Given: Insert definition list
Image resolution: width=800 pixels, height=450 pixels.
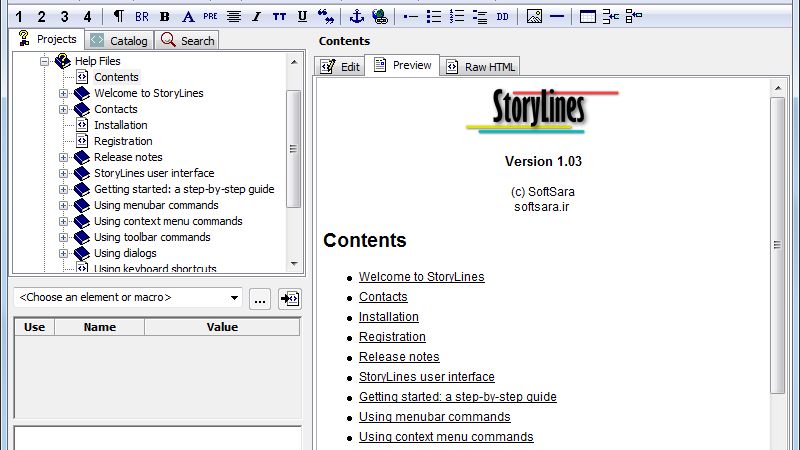Looking at the screenshot, I should click(480, 17).
